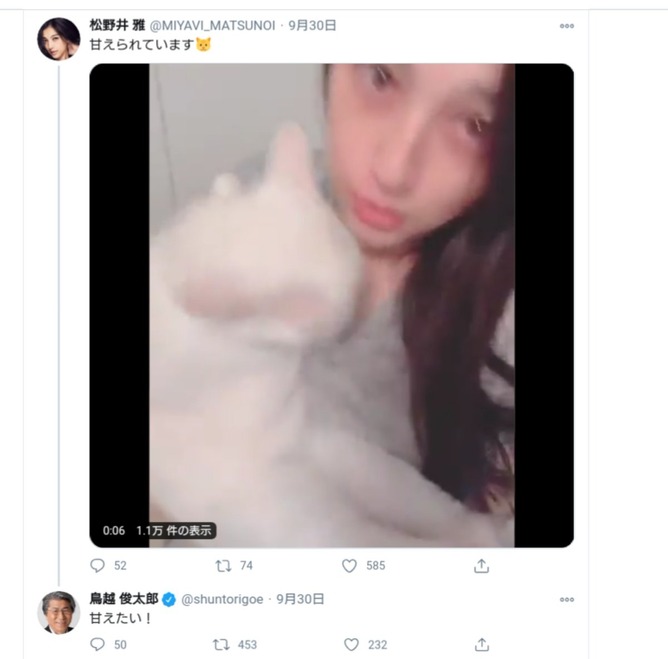This screenshot has width=668, height=659.
Task: Open more options menu on first tweet
Action: pyautogui.click(x=567, y=26)
